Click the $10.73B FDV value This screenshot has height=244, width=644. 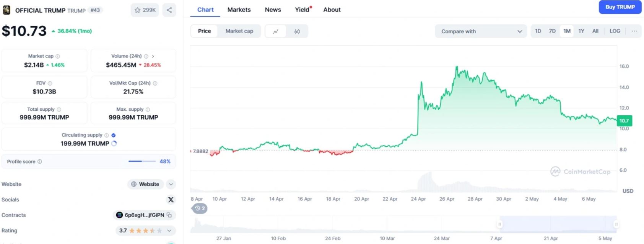(44, 92)
